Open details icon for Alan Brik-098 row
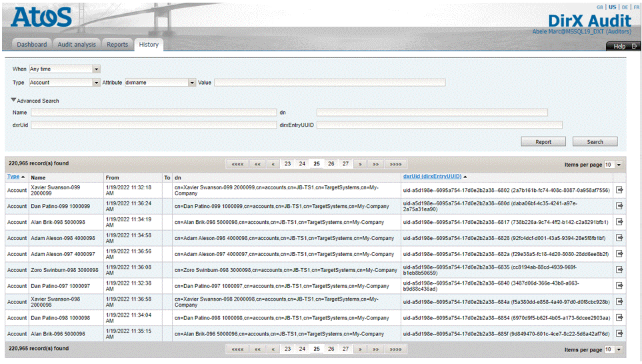Image resolution: width=642 pixels, height=364 pixels. [x=619, y=221]
